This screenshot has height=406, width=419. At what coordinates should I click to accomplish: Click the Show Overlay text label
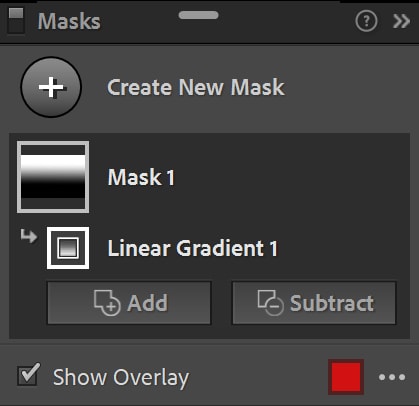[x=121, y=378]
